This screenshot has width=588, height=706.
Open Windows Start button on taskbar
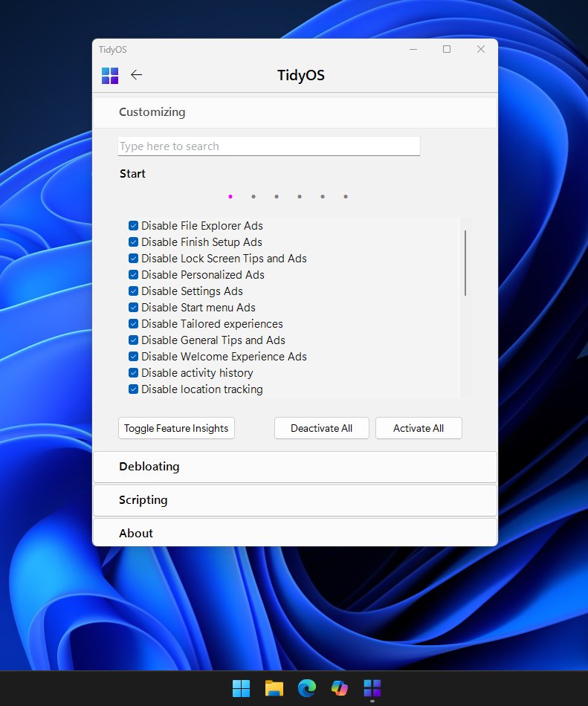242,688
